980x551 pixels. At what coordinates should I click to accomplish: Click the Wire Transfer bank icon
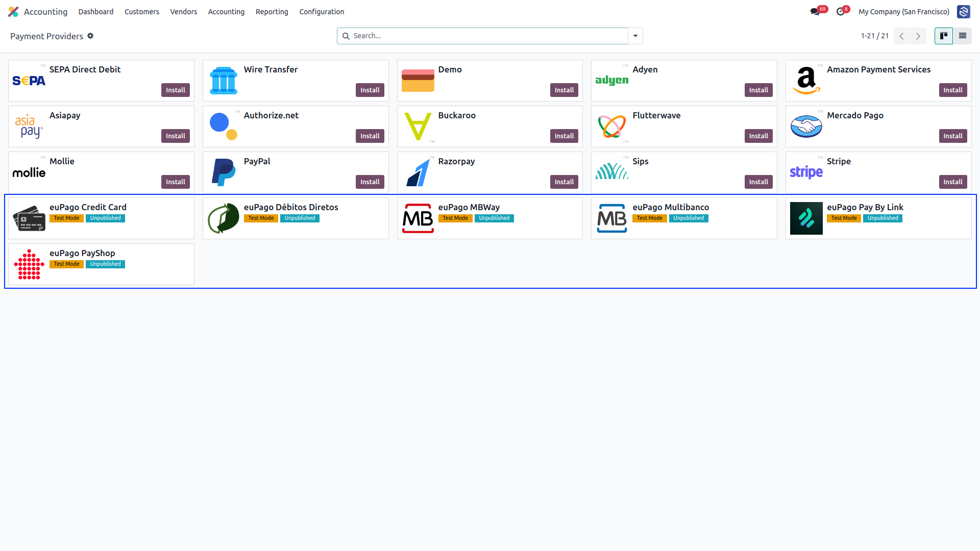coord(224,81)
